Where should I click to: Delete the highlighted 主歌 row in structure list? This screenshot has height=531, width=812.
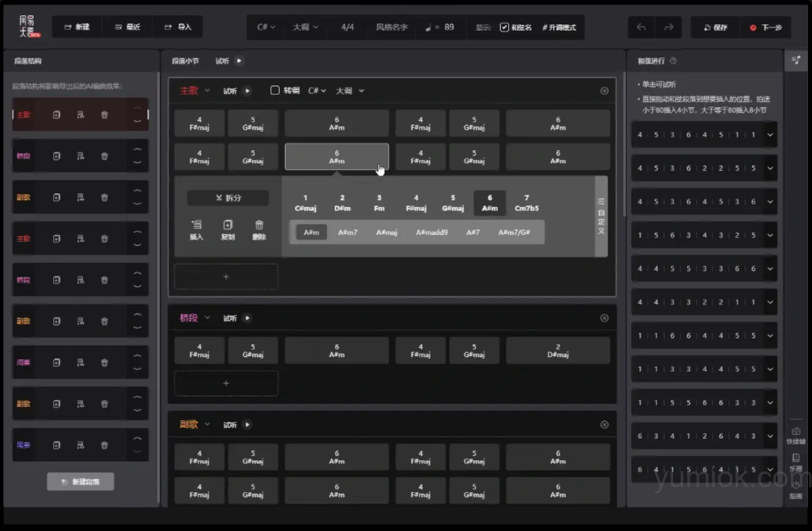click(105, 115)
